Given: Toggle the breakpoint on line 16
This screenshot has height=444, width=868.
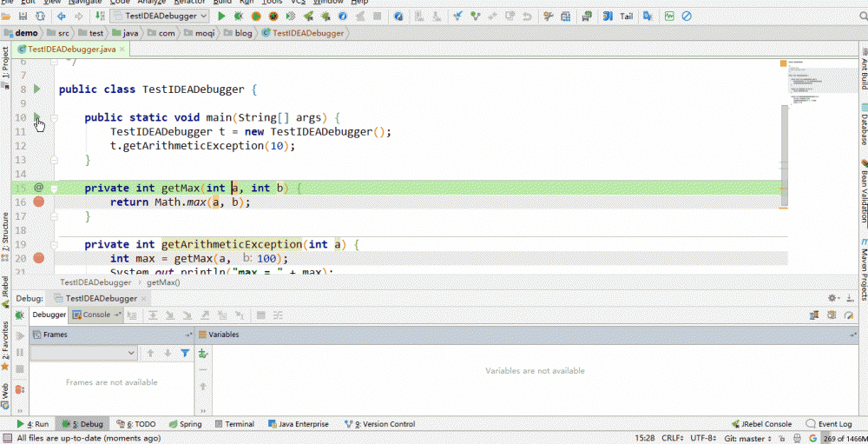Looking at the screenshot, I should [38, 202].
